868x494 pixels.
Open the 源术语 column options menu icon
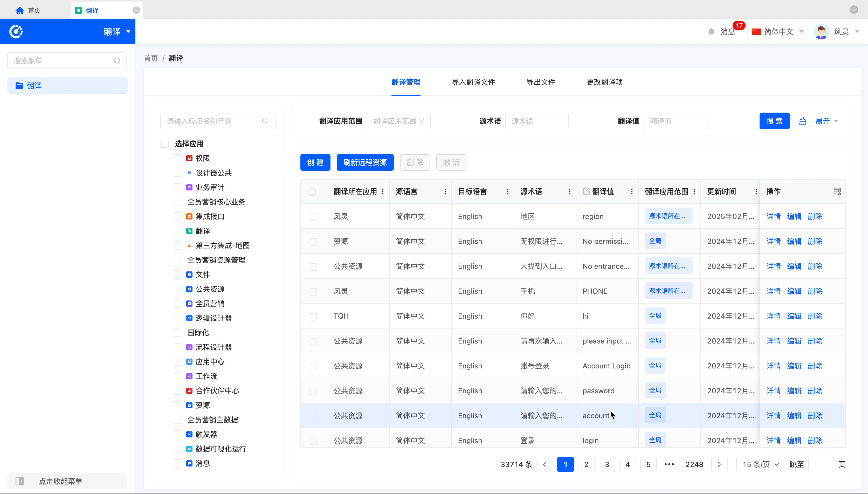569,192
